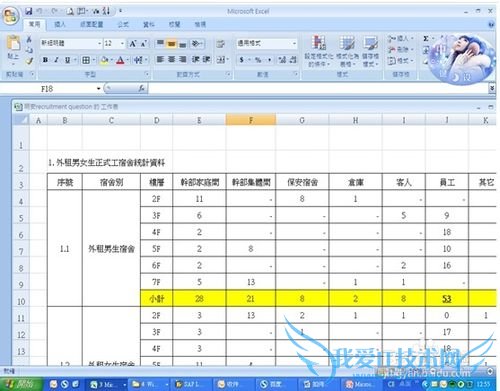Apply the red font color A
This screenshot has width=500, height=391.
(x=120, y=60)
